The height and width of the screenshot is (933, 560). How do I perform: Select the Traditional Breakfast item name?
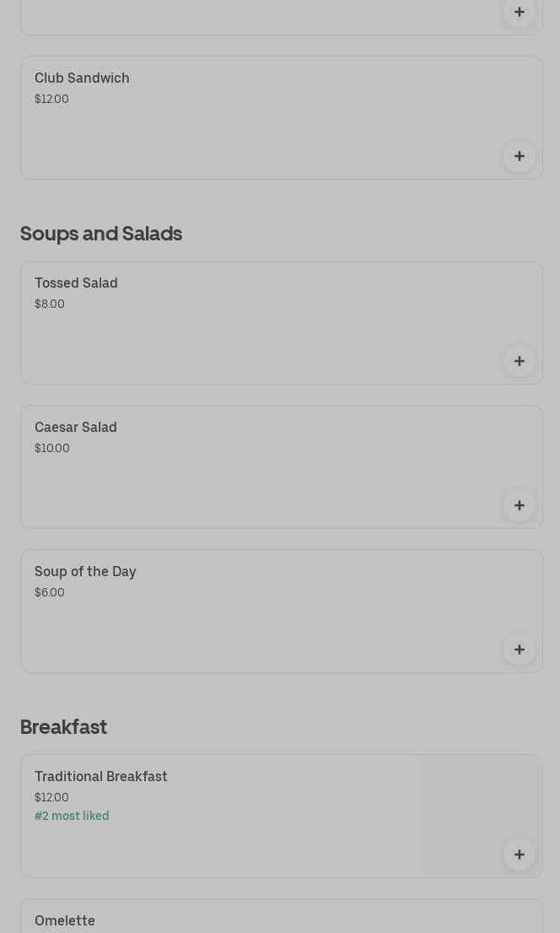101,776
